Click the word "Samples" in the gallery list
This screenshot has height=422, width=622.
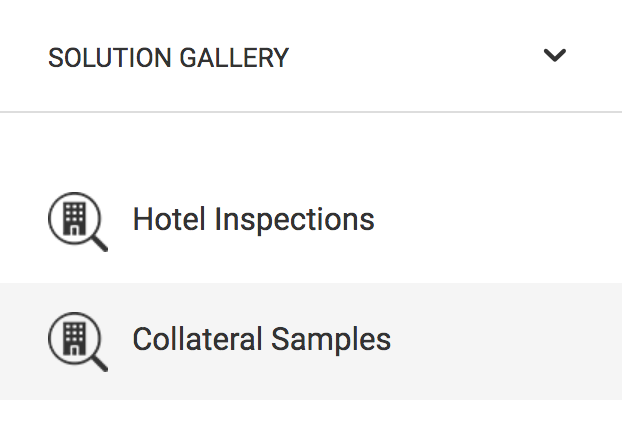click(331, 341)
